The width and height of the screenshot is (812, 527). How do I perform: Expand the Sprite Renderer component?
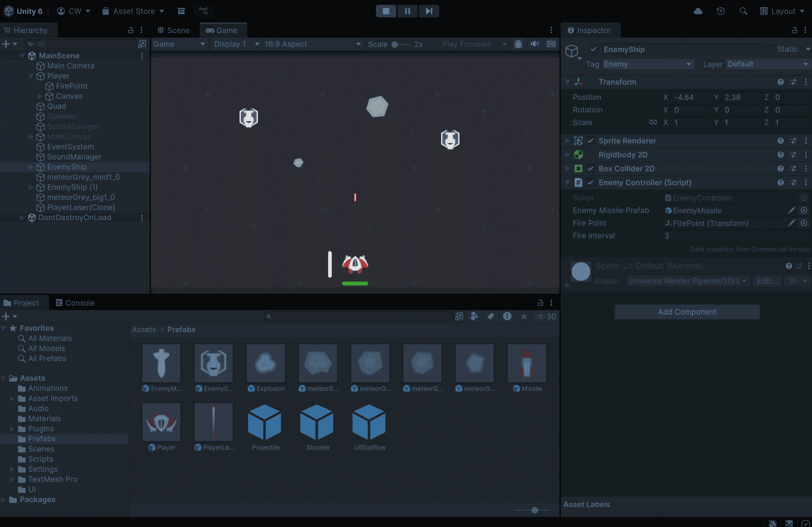567,141
